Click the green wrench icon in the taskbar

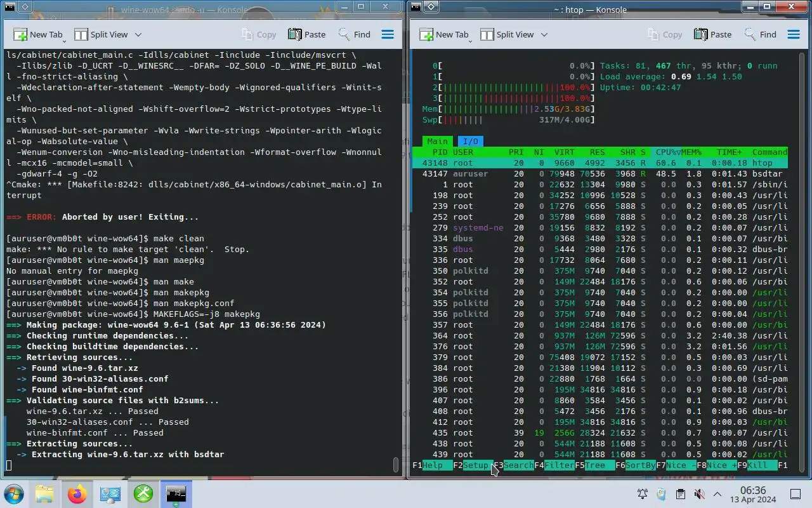click(x=143, y=494)
